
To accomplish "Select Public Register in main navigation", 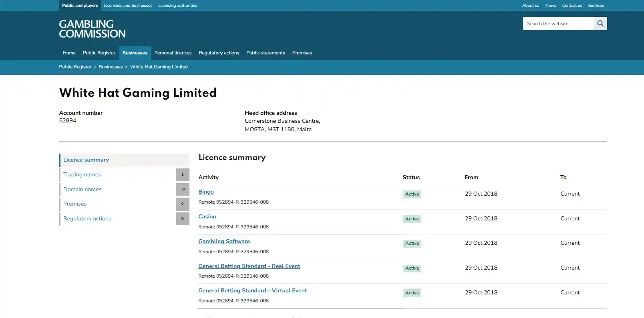I will coord(99,53).
